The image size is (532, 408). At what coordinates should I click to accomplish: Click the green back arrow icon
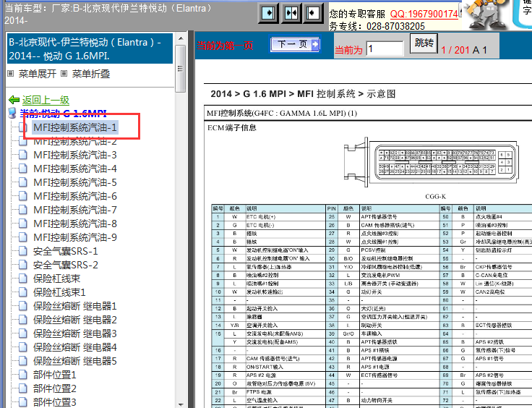pyautogui.click(x=14, y=100)
